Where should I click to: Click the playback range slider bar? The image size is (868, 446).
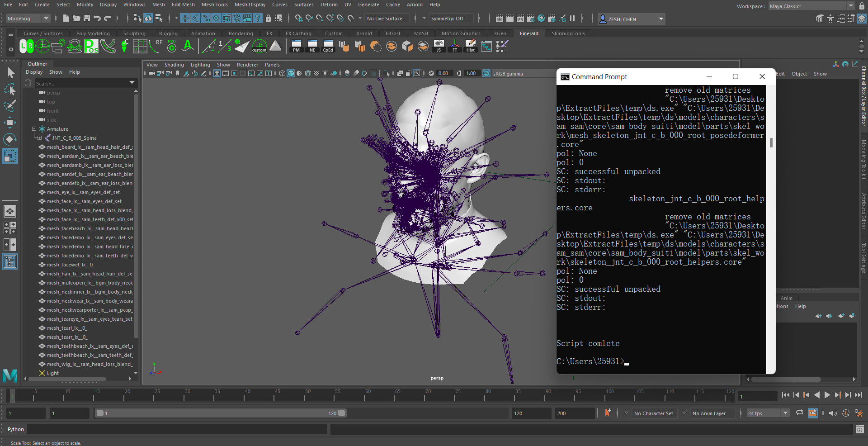tap(220, 413)
